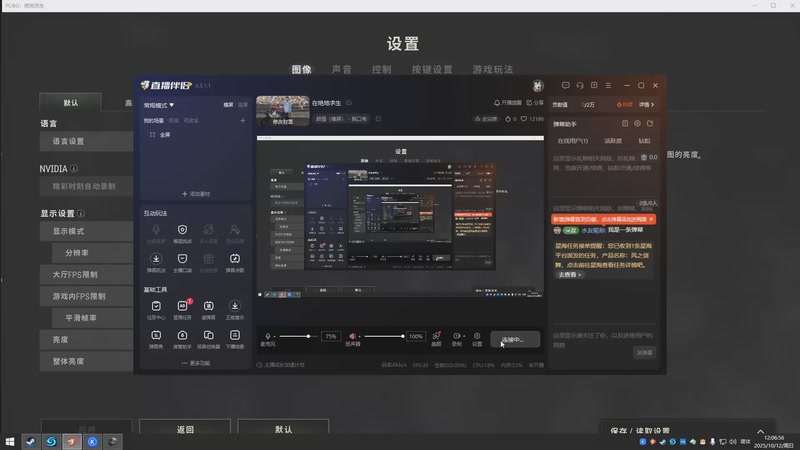Select the 默认 tab in PUBG settings
Screen dimensions: 800x450
tap(70, 103)
